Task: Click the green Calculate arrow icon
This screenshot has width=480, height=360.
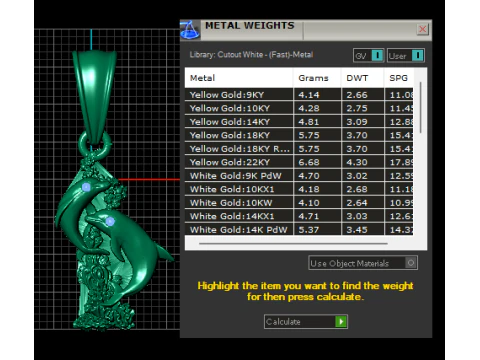Action: (341, 322)
